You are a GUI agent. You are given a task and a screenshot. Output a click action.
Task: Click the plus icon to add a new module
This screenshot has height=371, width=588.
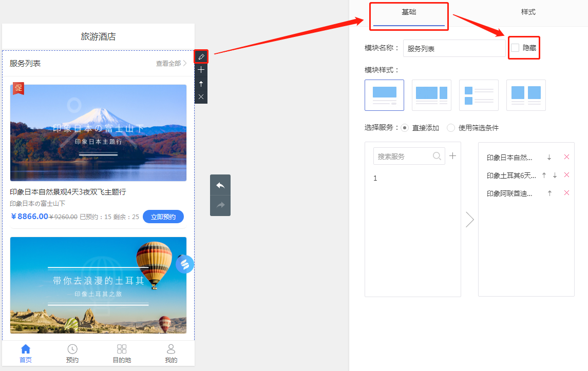click(201, 70)
